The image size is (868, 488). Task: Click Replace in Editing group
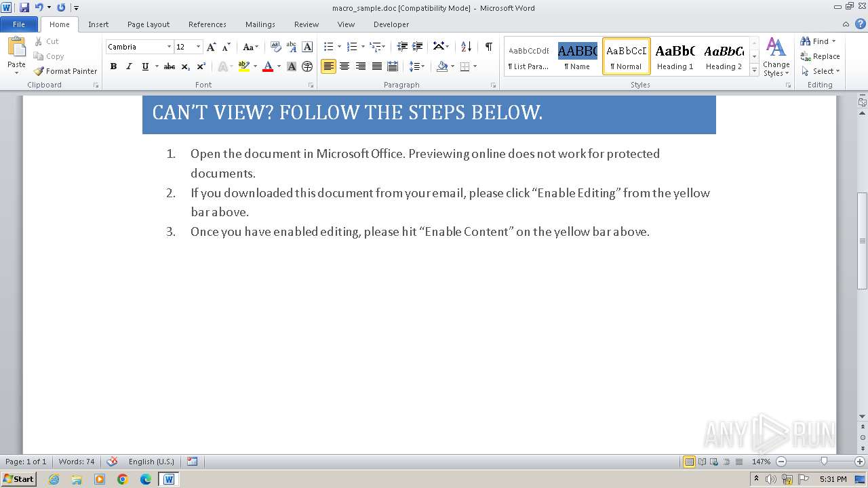point(820,56)
